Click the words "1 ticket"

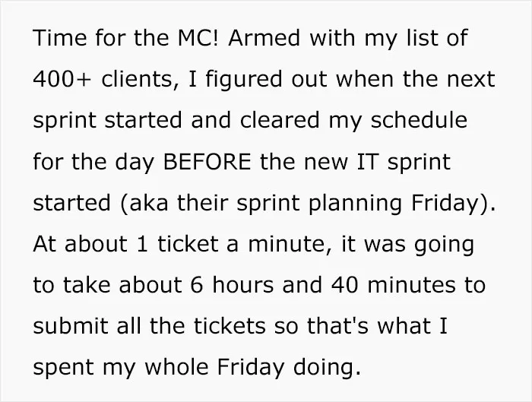[178, 244]
